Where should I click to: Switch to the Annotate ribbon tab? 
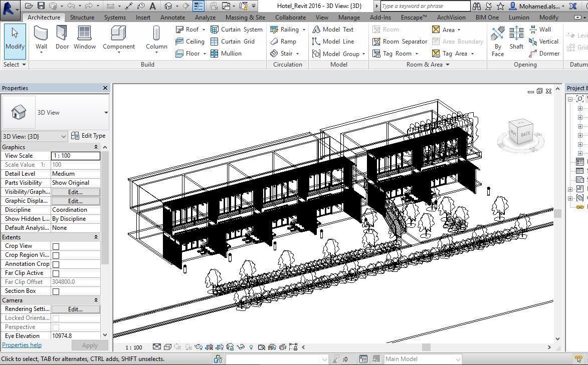coord(172,17)
